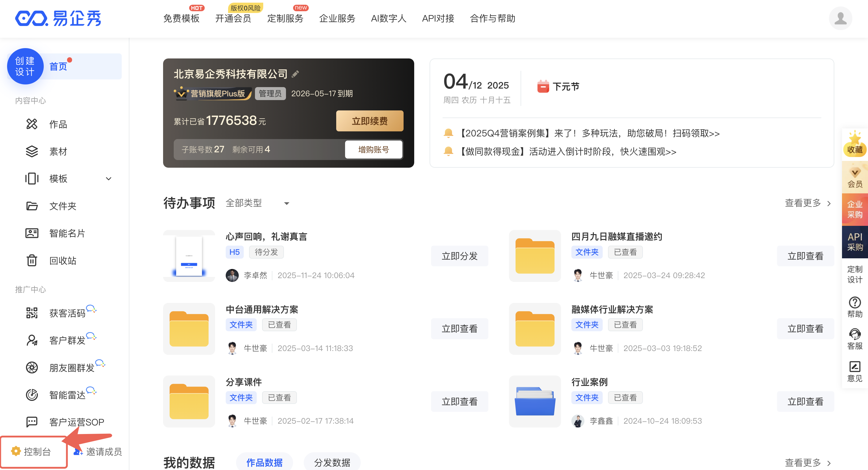
Task: Open the 作品 scissors icon in sidebar
Action: coord(32,124)
